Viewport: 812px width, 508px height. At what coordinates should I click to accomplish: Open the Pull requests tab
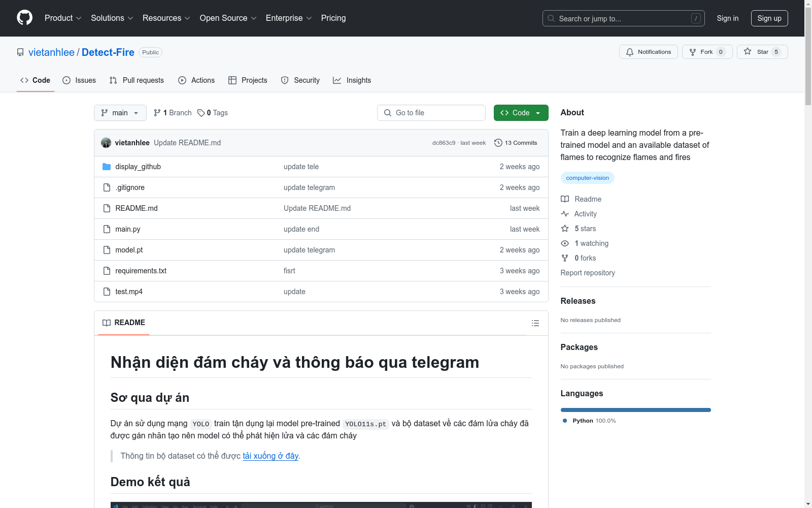pos(137,80)
